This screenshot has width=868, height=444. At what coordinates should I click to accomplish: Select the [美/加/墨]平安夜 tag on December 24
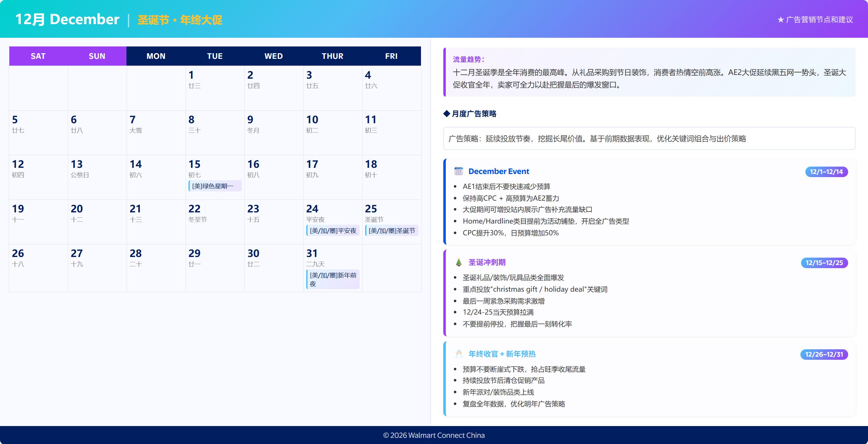pyautogui.click(x=332, y=231)
